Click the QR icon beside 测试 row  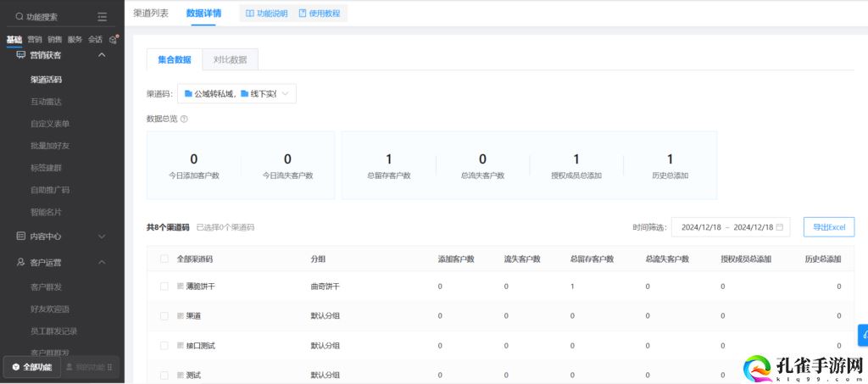tap(180, 376)
